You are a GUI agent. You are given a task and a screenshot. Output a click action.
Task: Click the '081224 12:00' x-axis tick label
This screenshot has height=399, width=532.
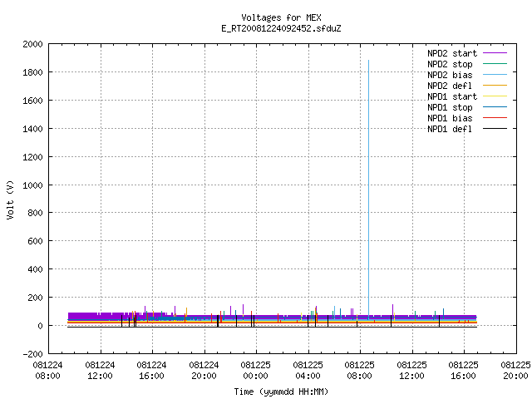point(100,371)
